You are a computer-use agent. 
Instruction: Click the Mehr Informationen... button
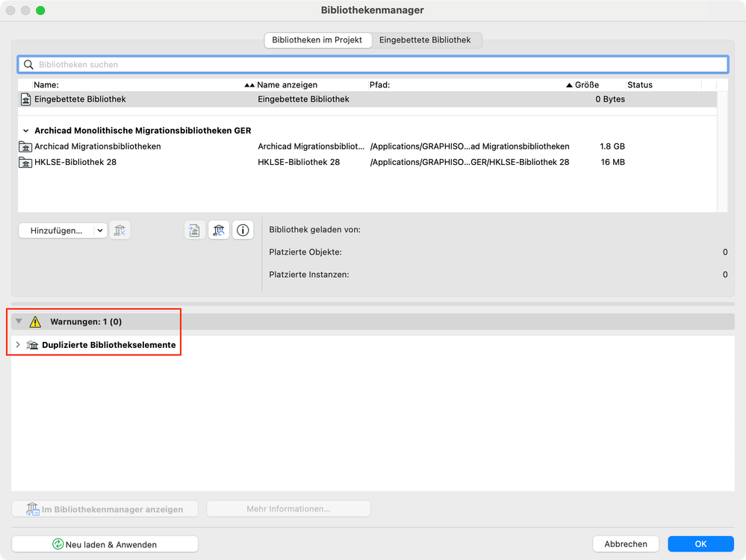pos(288,509)
